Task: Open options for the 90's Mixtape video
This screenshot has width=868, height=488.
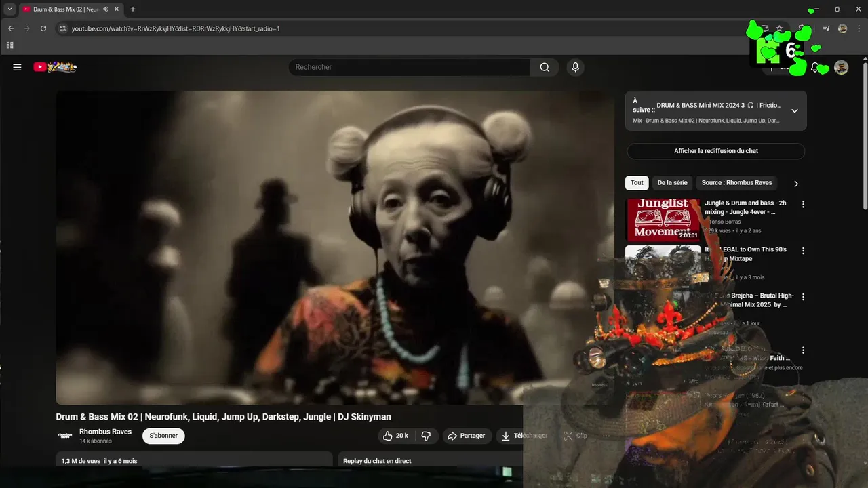Action: pos(804,251)
